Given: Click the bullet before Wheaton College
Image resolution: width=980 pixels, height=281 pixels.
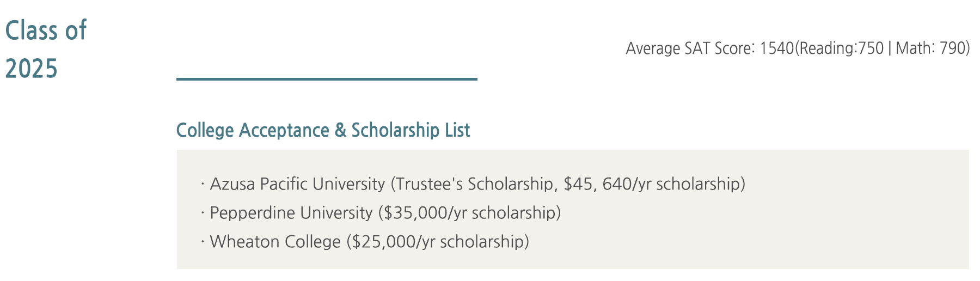Looking at the screenshot, I should click(x=202, y=241).
